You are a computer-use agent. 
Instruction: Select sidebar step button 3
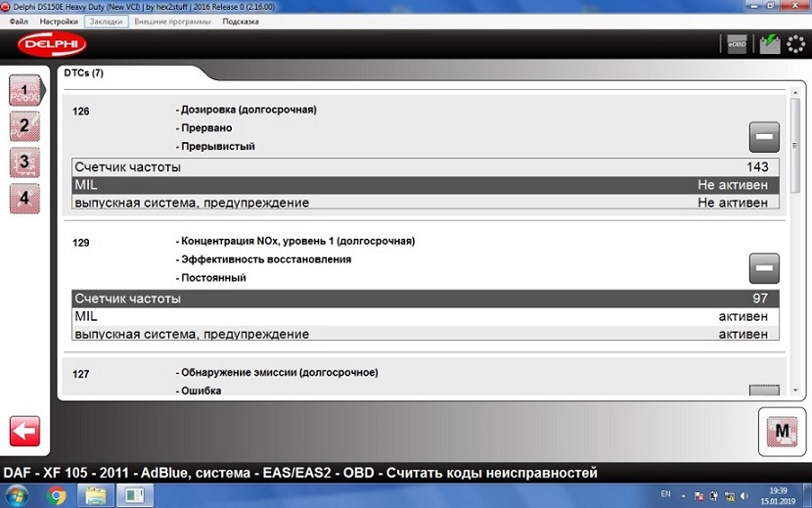(x=24, y=162)
